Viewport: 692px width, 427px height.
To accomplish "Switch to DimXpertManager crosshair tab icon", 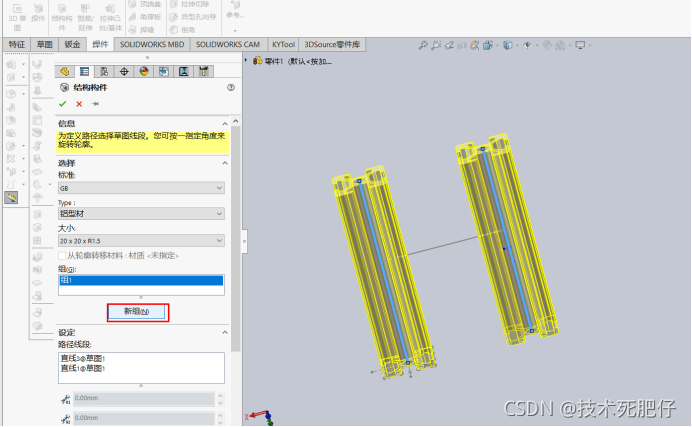I will click(124, 71).
